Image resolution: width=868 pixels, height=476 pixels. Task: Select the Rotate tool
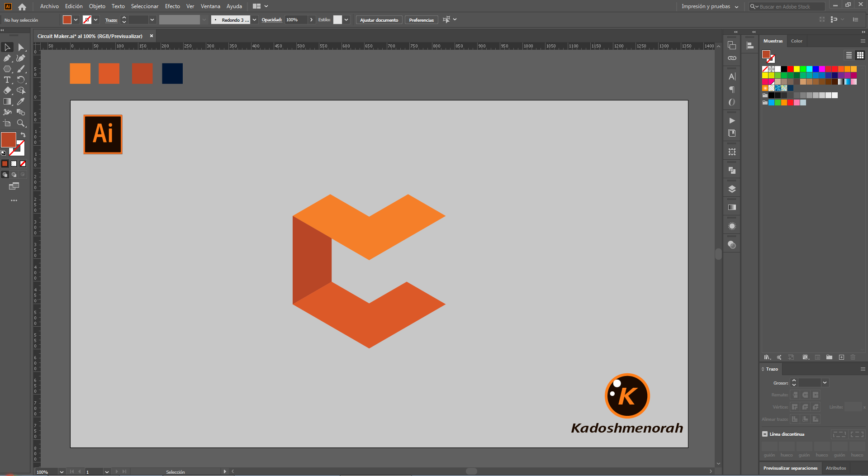point(21,80)
